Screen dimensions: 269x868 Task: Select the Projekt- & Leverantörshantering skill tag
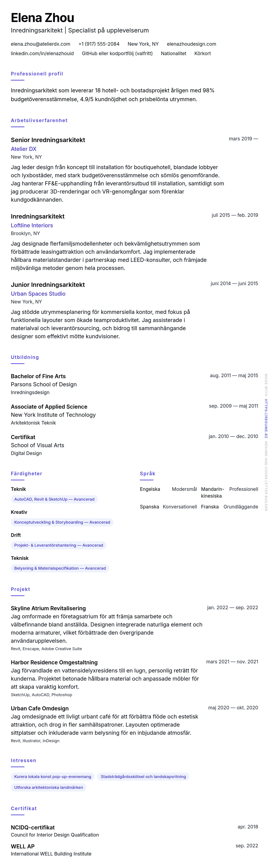tap(59, 545)
